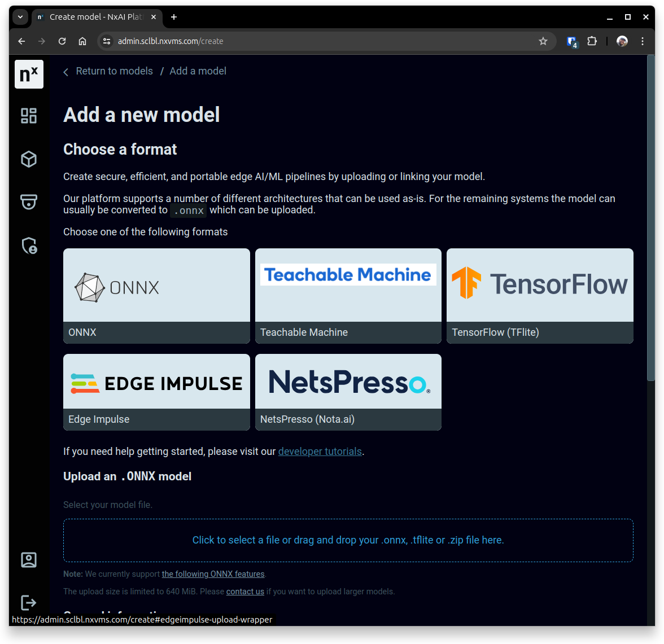Open the extensions puzzle icon

pyautogui.click(x=592, y=41)
